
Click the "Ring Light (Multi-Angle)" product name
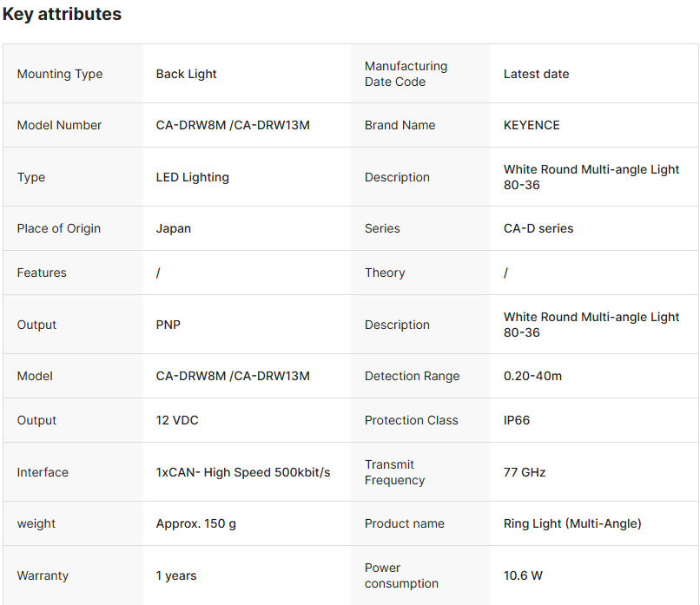pos(572,523)
